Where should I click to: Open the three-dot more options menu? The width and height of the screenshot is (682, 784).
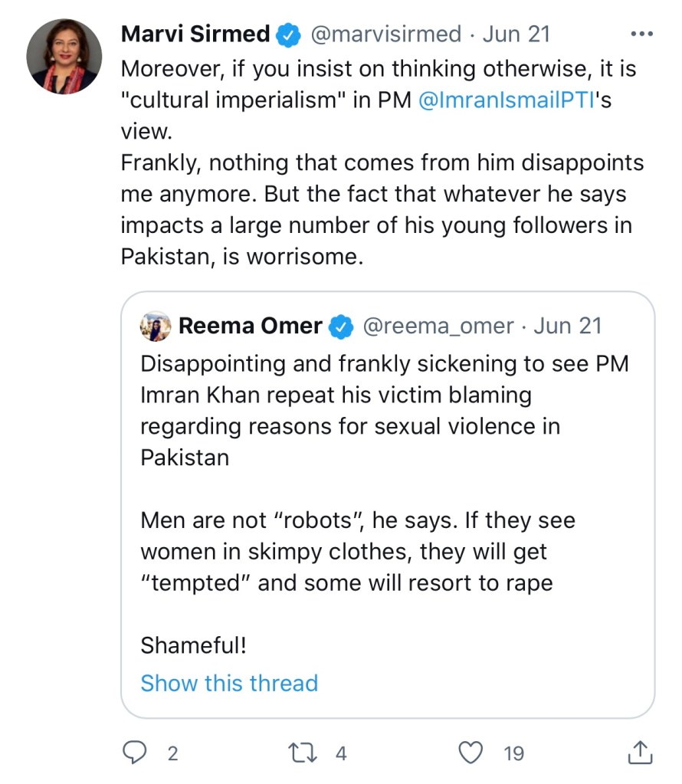point(640,34)
